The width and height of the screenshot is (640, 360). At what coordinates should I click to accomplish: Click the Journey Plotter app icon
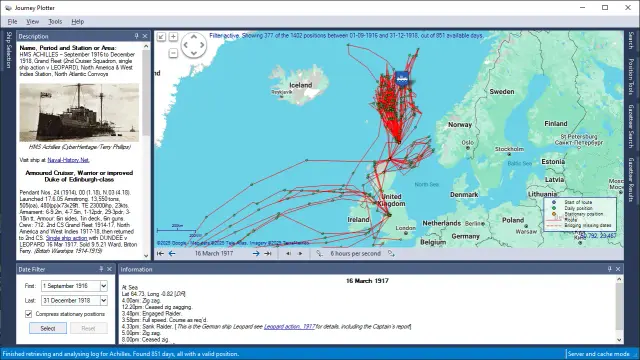click(8, 8)
